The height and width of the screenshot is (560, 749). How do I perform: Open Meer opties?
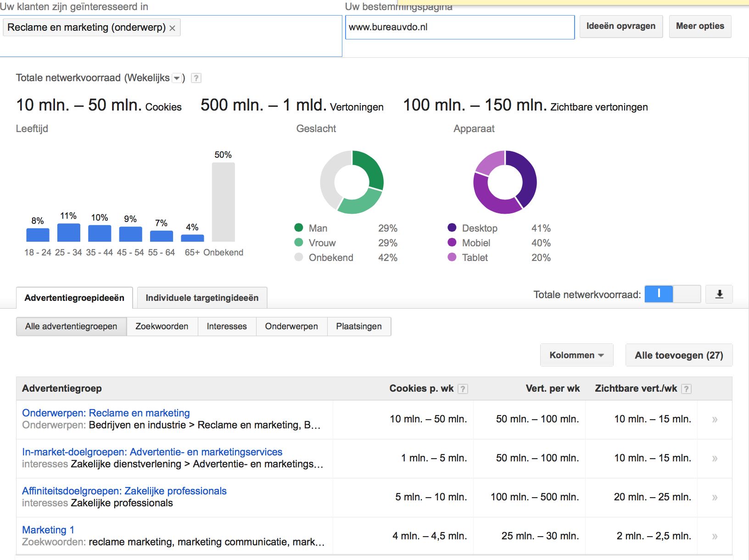700,26
